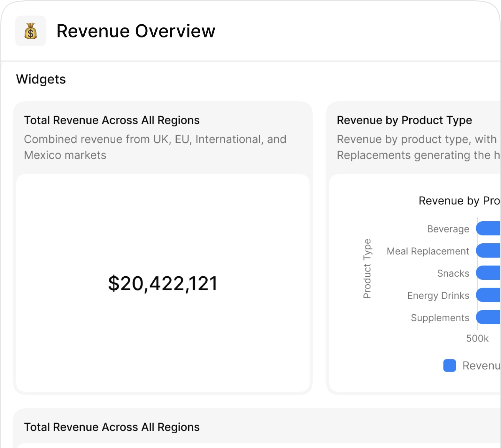Click the Revenue legend label

[481, 365]
